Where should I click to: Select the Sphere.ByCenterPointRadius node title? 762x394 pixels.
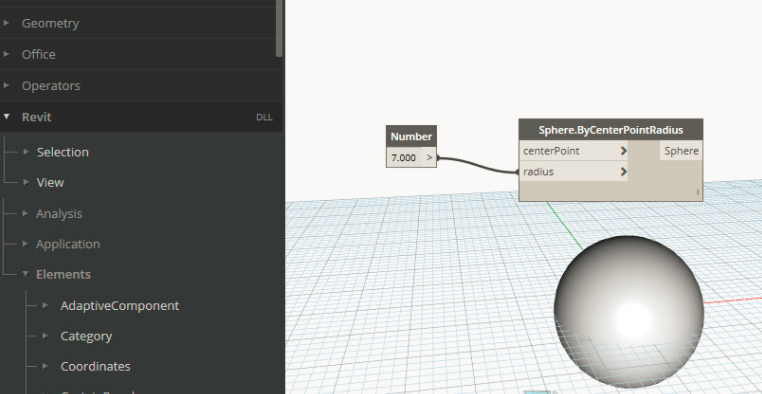611,130
